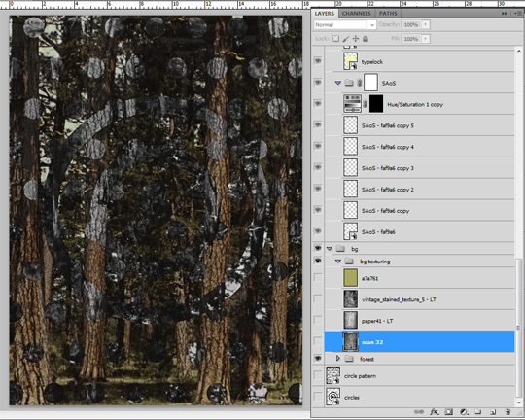Open the Opacity slider arrow
The width and height of the screenshot is (525, 420).
point(426,24)
